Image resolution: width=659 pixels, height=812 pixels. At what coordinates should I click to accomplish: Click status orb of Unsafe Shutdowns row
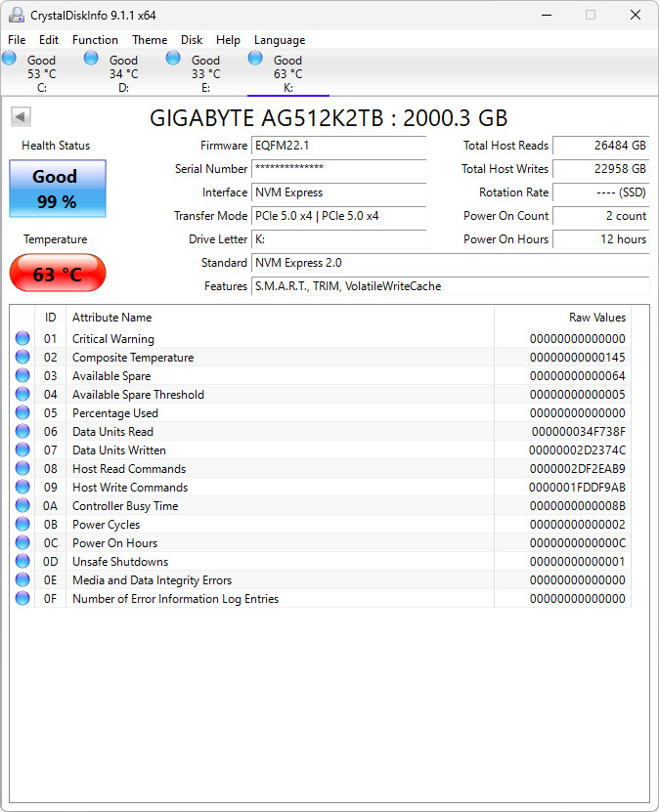pos(22,561)
